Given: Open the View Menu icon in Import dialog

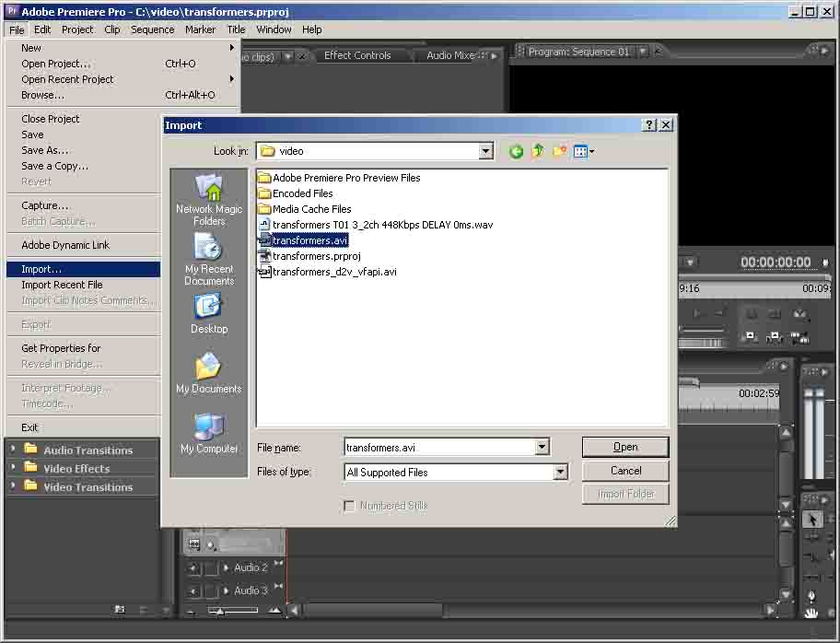Looking at the screenshot, I should (x=583, y=152).
